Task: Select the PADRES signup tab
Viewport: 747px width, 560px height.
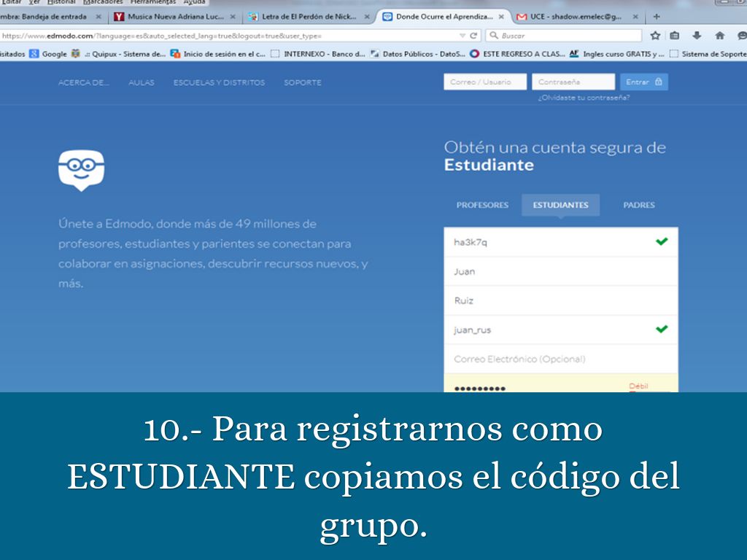Action: (638, 205)
